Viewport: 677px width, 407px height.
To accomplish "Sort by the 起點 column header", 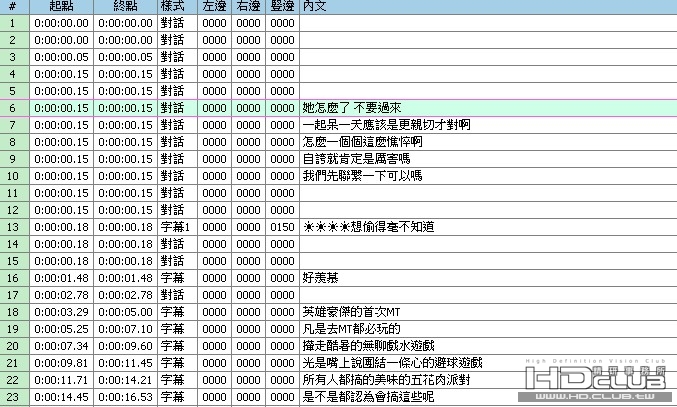I will point(61,6).
